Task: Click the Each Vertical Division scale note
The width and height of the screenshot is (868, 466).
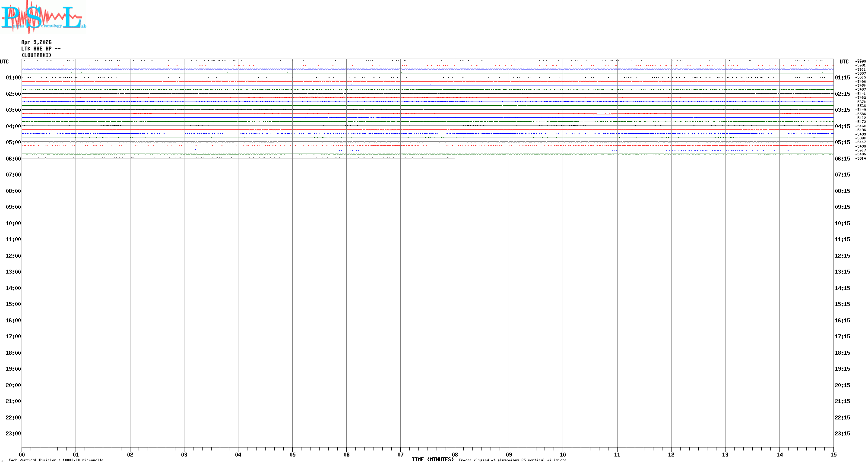Action: point(56,460)
